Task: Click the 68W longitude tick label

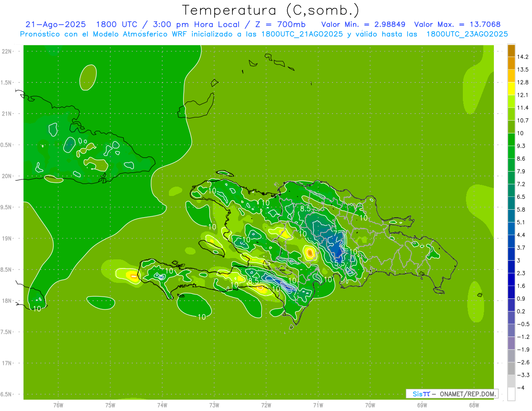Action: click(x=474, y=405)
